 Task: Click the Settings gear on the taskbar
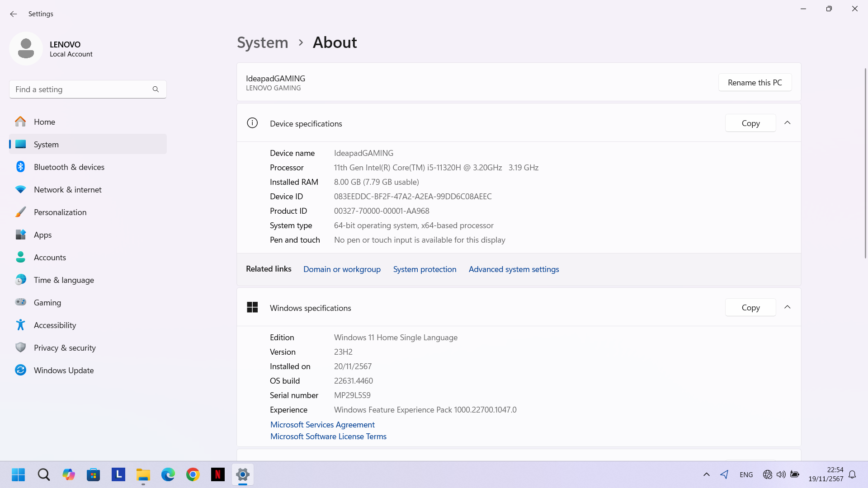[x=243, y=474]
